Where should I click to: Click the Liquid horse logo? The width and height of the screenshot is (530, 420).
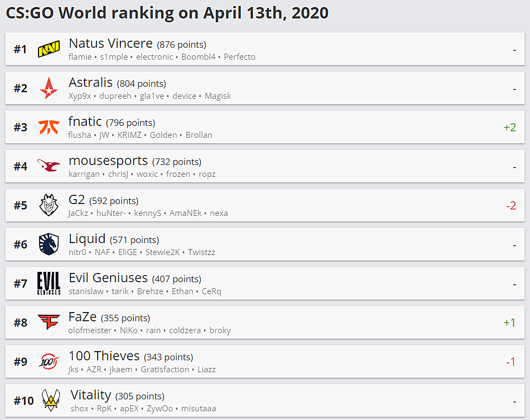(49, 244)
